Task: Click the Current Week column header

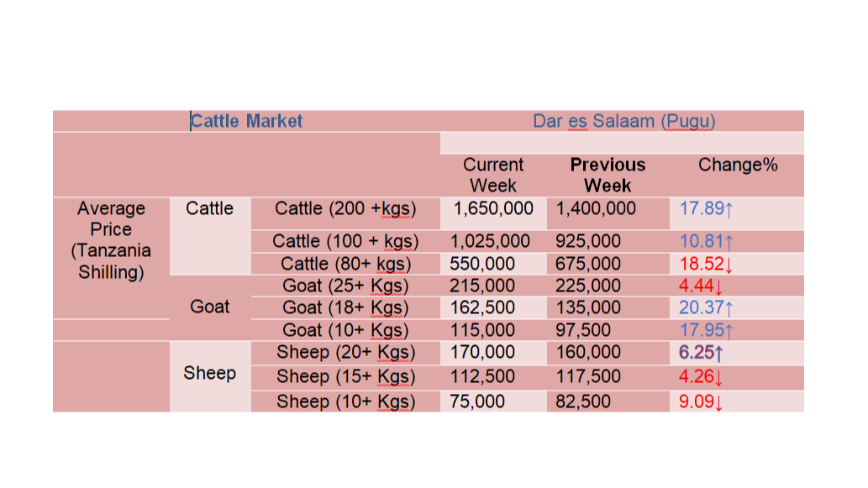Action: [493, 175]
